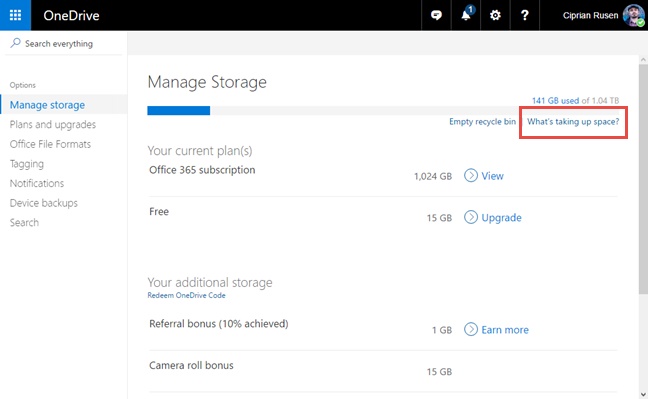Viewport: 648px width, 399px height.
Task: Click the blue storage usage bar
Action: click(179, 110)
